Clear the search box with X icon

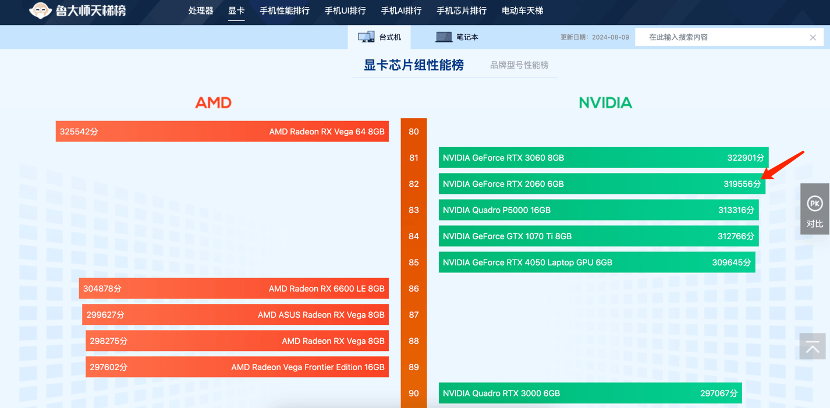click(812, 37)
